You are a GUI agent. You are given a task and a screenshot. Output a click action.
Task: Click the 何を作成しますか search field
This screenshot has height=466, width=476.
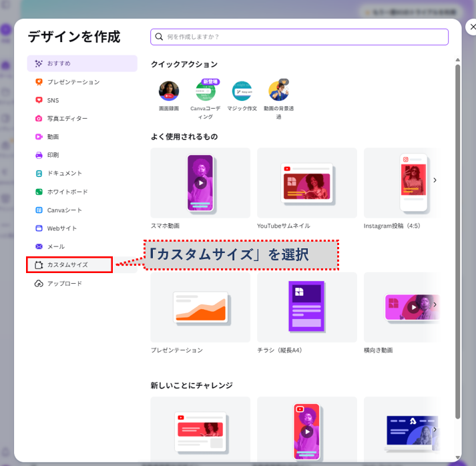click(x=299, y=37)
